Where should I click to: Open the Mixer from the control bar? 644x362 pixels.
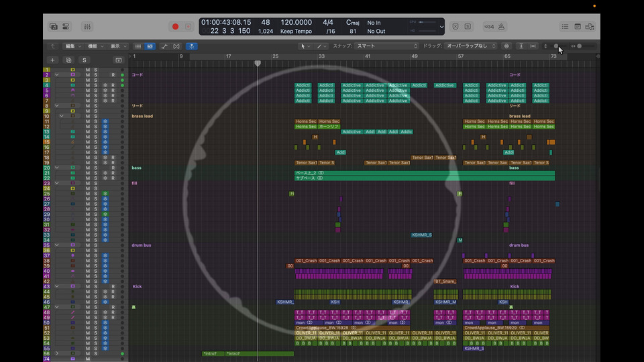89,26
